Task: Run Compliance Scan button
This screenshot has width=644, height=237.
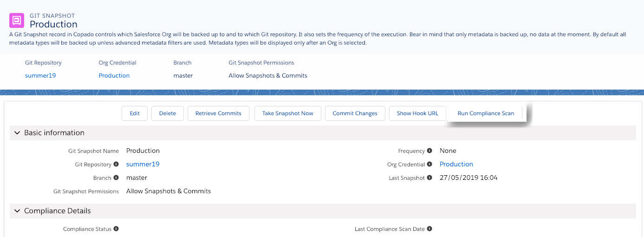Action: click(x=486, y=113)
